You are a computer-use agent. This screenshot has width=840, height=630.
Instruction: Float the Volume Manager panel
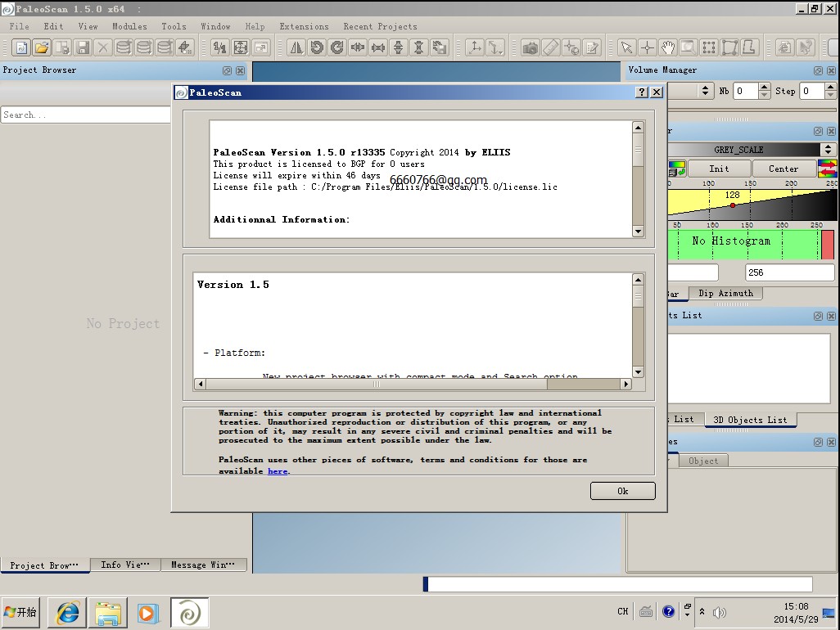pyautogui.click(x=818, y=70)
